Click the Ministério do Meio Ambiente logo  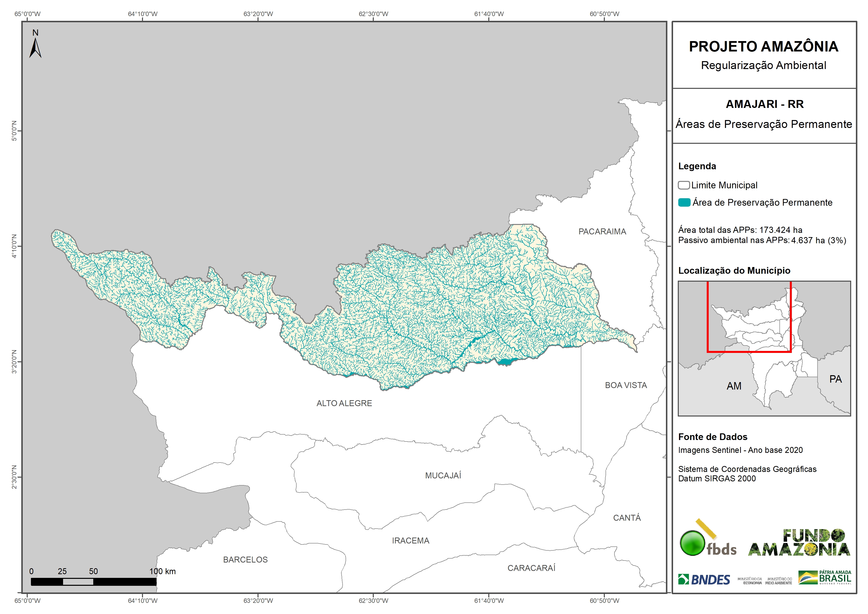tap(778, 581)
